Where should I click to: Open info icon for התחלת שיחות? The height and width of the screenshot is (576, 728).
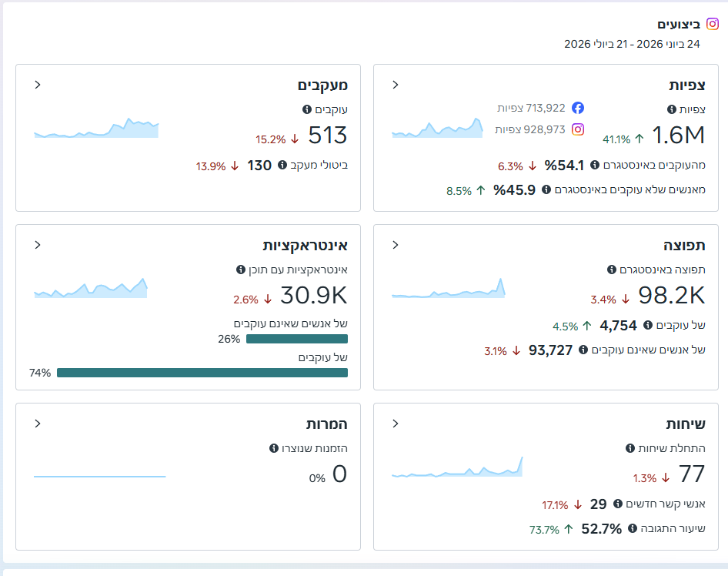point(630,448)
